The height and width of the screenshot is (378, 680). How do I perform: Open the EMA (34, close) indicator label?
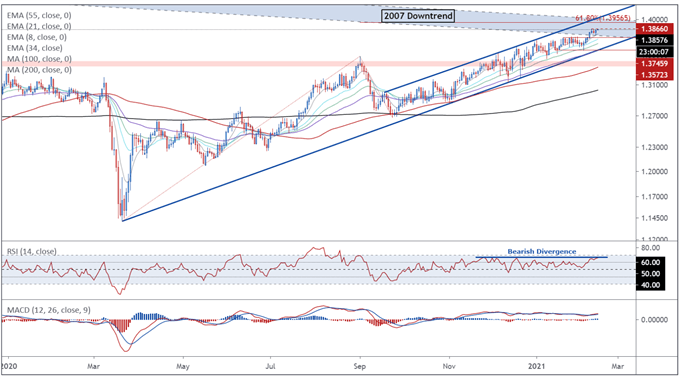pyautogui.click(x=34, y=48)
